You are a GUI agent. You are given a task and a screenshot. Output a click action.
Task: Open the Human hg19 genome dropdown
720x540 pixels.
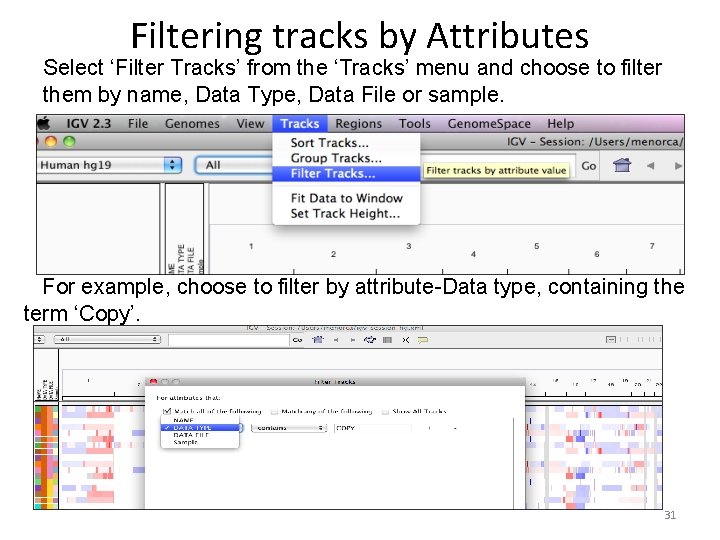110,165
